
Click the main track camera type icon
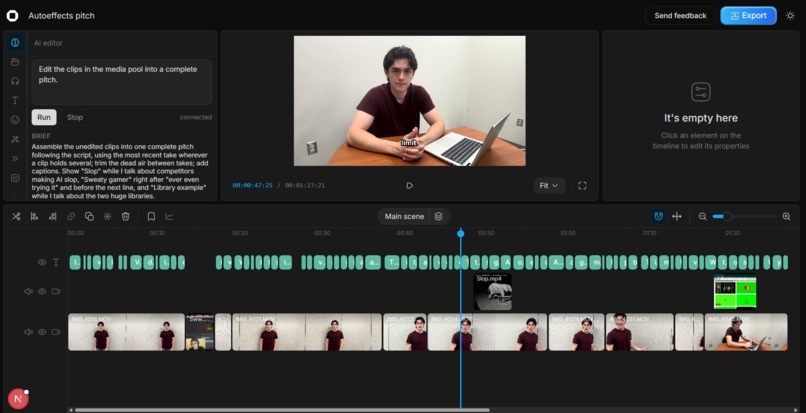coord(56,332)
